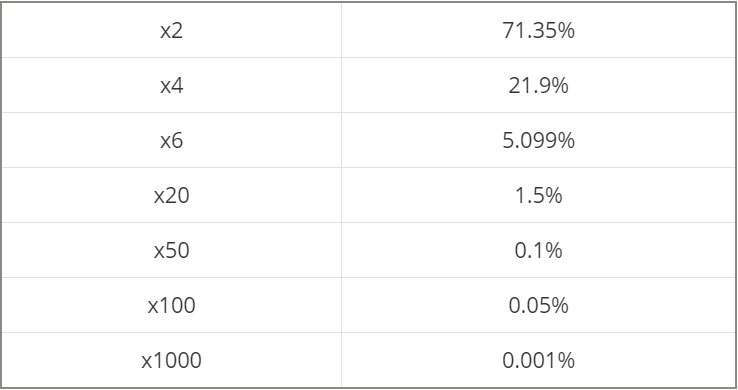Click the x2 multiplier cell
The height and width of the screenshot is (390, 738).
tap(171, 30)
